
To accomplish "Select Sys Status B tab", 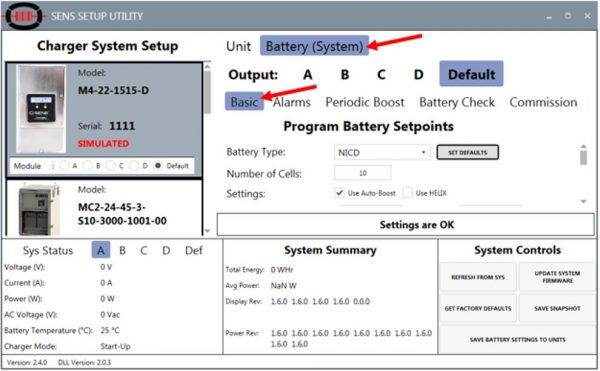I will 122,251.
